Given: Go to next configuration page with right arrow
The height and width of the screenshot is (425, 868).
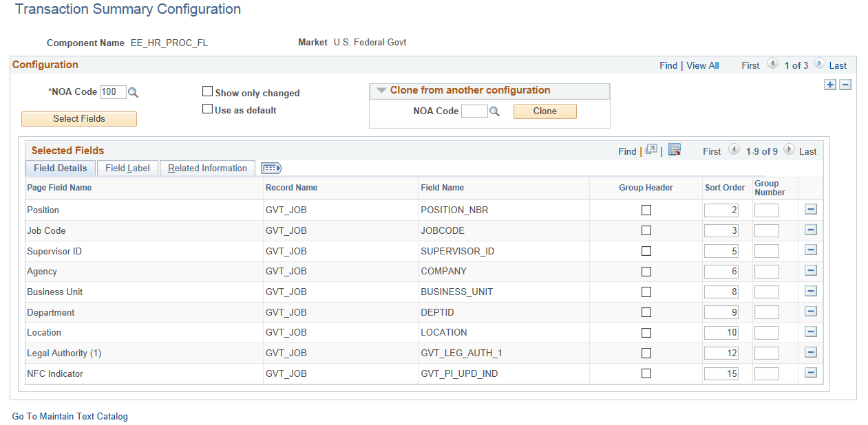Looking at the screenshot, I should pyautogui.click(x=819, y=65).
